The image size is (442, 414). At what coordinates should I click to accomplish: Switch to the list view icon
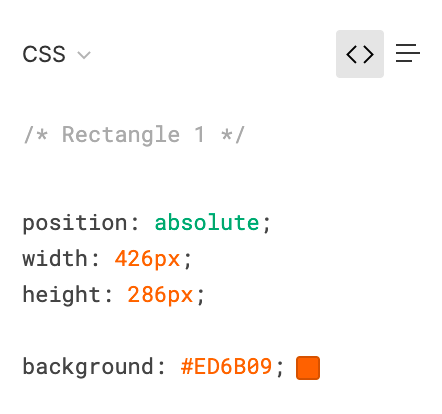click(408, 53)
